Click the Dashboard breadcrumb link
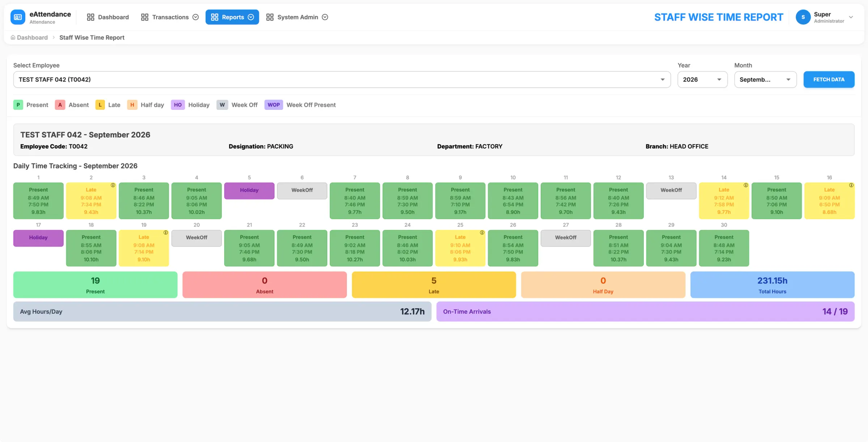Screen dimensions: 868x442 click(32, 37)
